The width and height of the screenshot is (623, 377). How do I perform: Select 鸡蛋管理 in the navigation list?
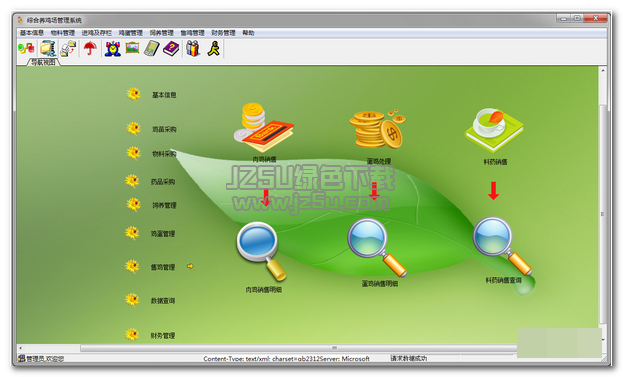coord(163,234)
